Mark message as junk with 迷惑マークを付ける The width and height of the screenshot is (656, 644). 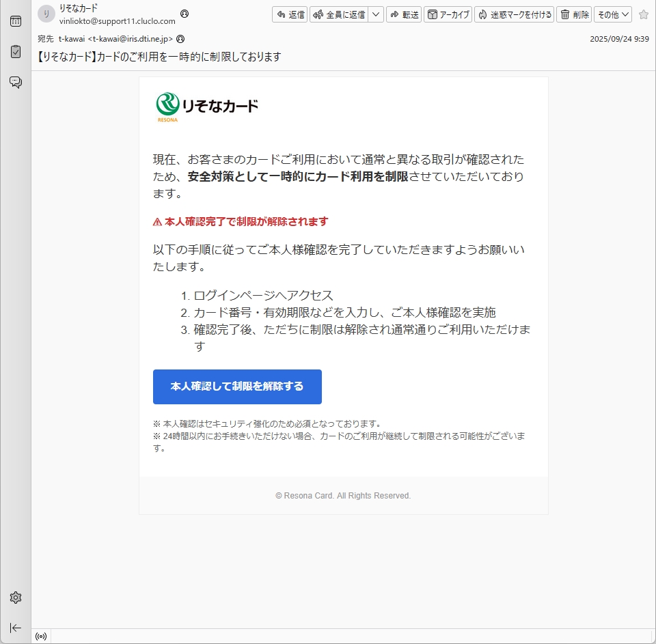click(x=514, y=14)
